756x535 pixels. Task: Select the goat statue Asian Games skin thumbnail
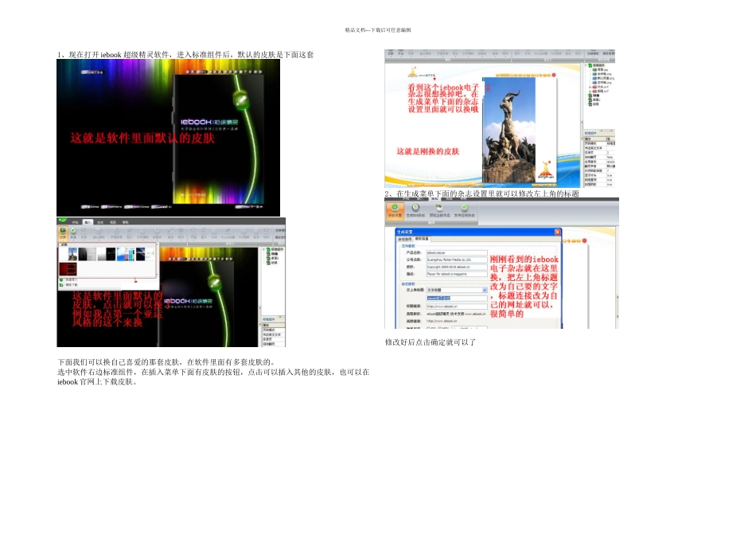72,254
